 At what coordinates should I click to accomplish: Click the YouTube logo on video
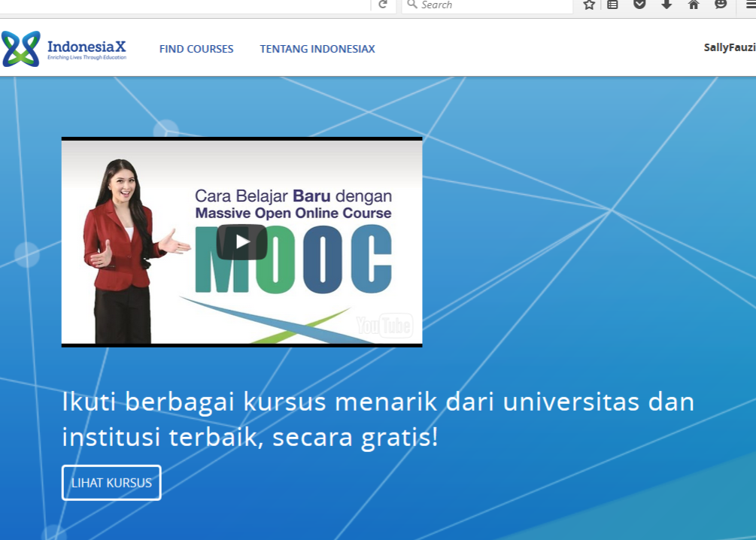click(x=384, y=326)
